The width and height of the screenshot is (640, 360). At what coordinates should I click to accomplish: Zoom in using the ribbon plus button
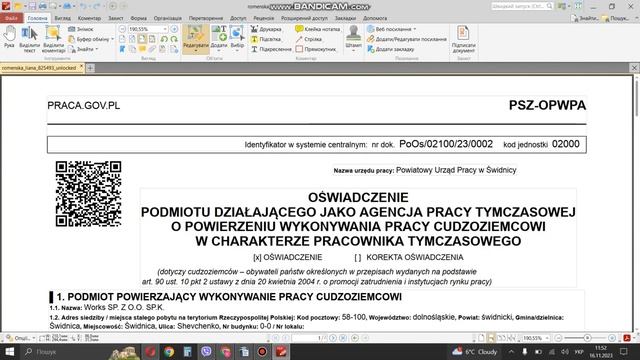point(174,29)
